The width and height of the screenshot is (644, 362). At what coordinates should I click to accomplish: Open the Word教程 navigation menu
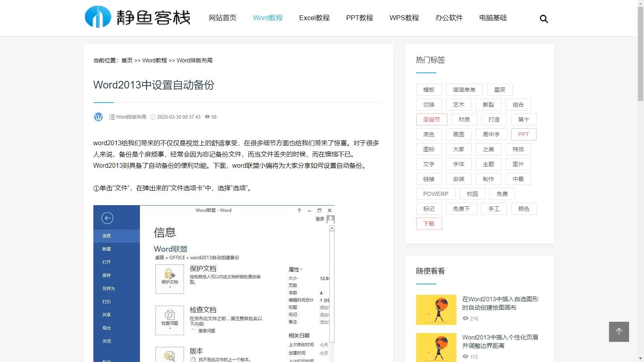coord(268,18)
